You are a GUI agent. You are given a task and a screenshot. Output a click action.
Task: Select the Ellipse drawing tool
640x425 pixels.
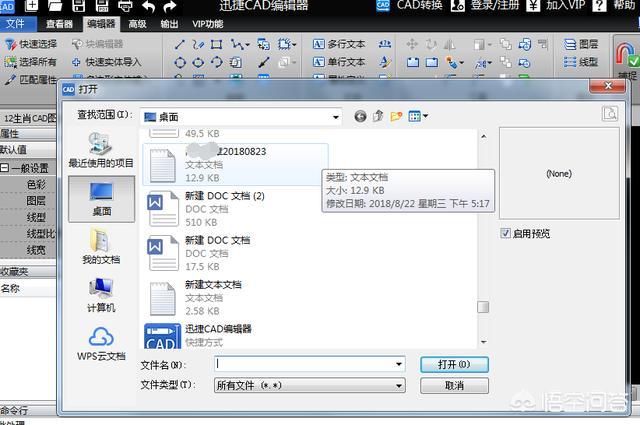198,62
